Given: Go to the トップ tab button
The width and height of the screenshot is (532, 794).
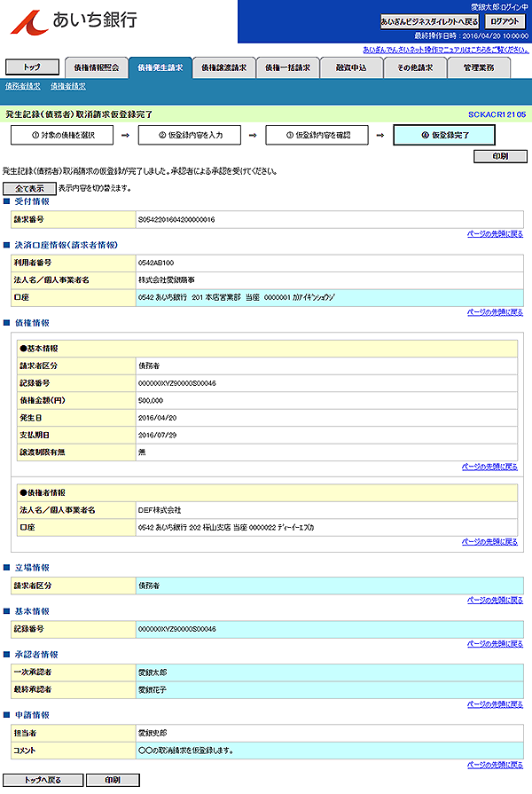Looking at the screenshot, I should pyautogui.click(x=32, y=67).
